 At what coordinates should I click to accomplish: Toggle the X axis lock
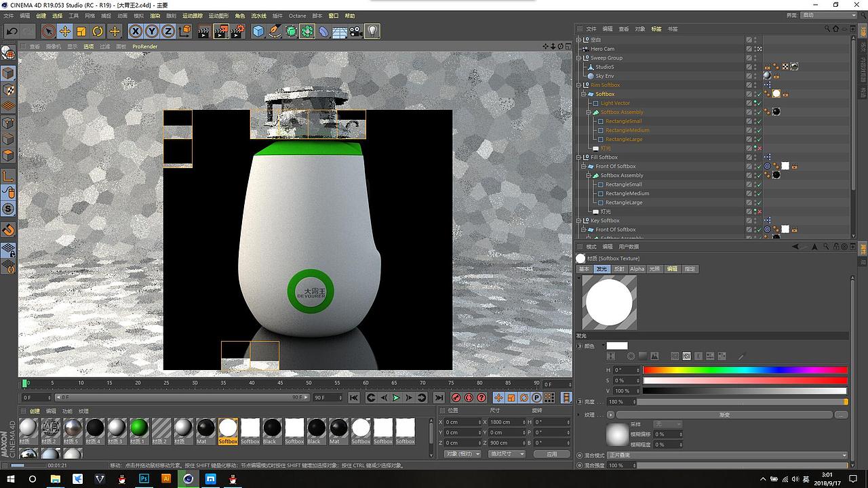click(x=135, y=31)
